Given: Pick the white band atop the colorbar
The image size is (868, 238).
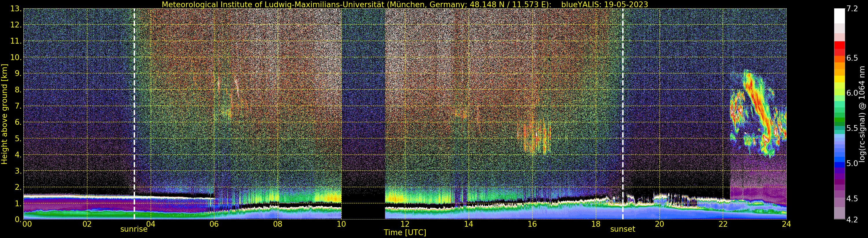Looking at the screenshot, I should [x=839, y=16].
